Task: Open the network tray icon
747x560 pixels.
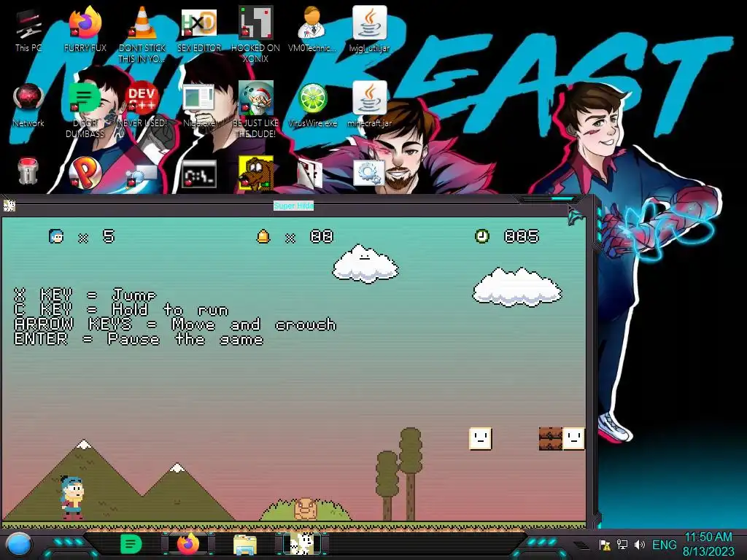Action: click(x=622, y=545)
